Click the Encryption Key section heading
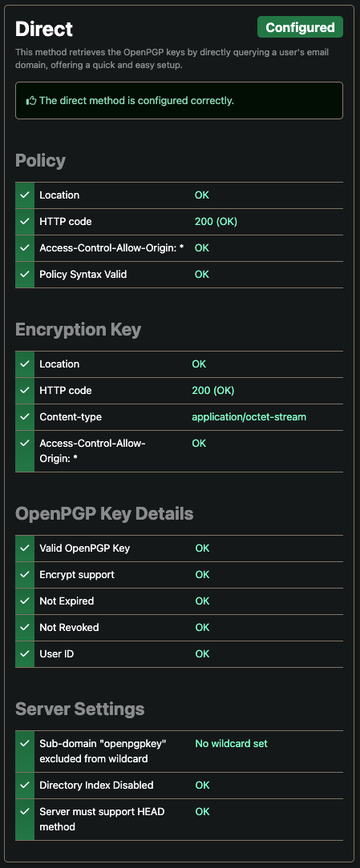 [79, 329]
